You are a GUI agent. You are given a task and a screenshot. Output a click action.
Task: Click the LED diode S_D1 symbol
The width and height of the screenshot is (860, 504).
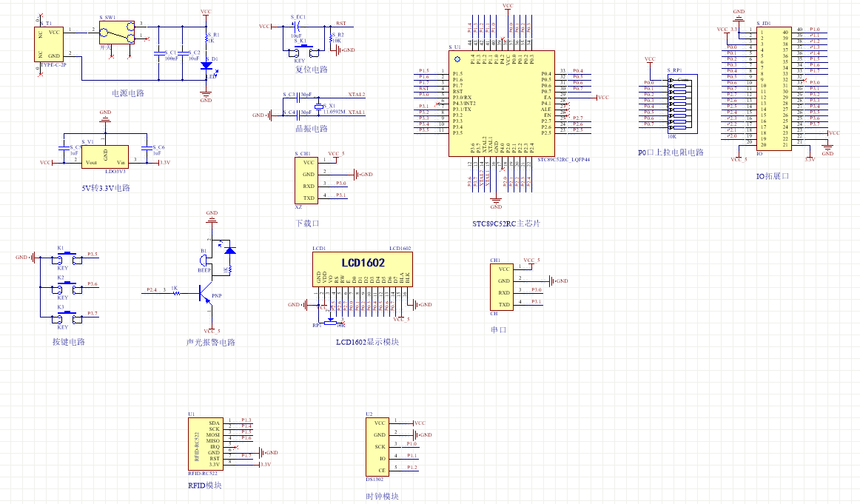click(x=205, y=66)
